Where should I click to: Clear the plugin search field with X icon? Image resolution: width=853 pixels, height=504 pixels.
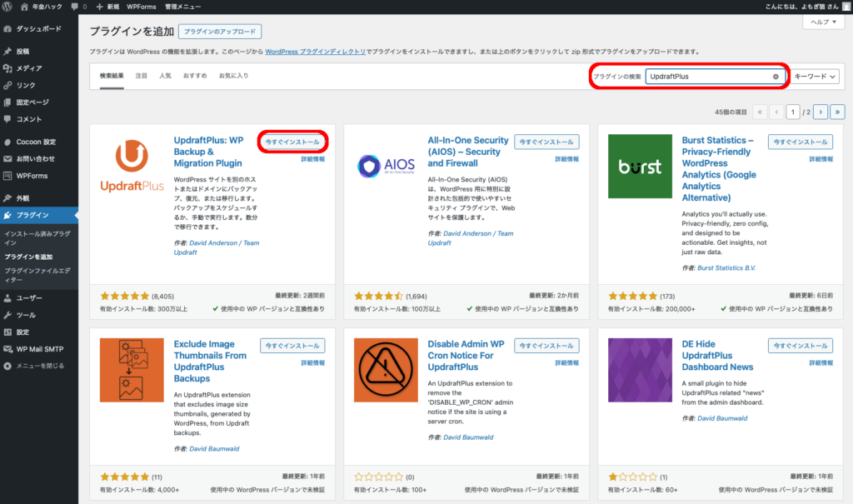[x=776, y=77]
